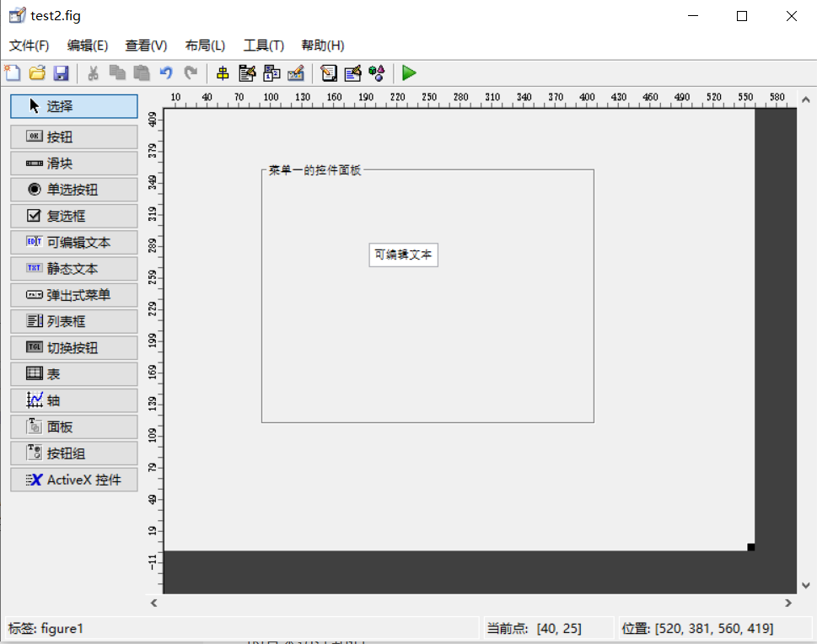
Task: Select the 按钮 control in the palette
Action: [73, 136]
